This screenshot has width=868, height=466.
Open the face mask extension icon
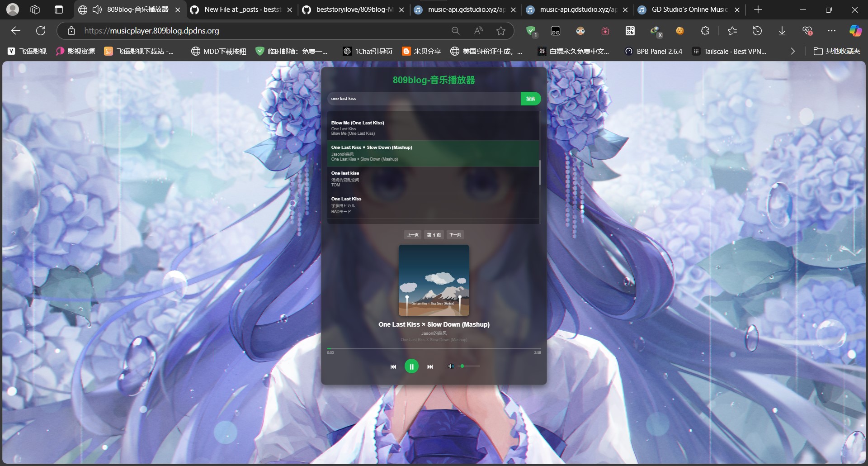(580, 31)
